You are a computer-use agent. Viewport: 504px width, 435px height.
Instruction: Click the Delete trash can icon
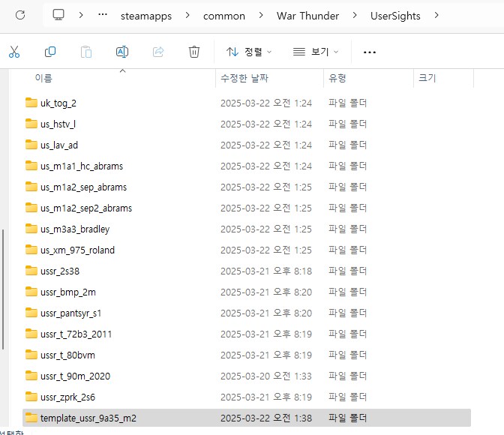(194, 52)
